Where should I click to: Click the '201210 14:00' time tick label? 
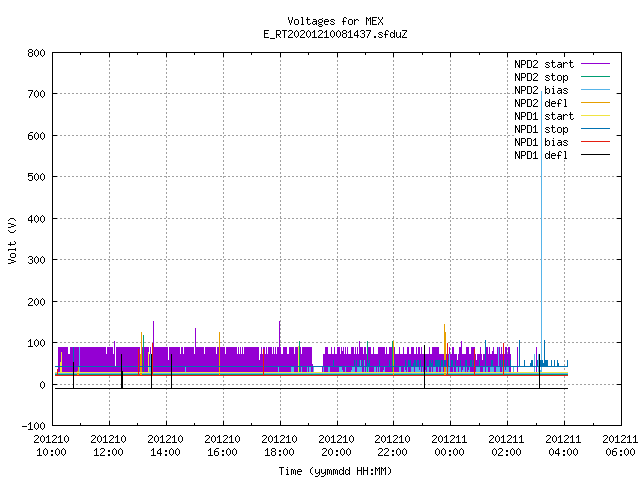[165, 446]
